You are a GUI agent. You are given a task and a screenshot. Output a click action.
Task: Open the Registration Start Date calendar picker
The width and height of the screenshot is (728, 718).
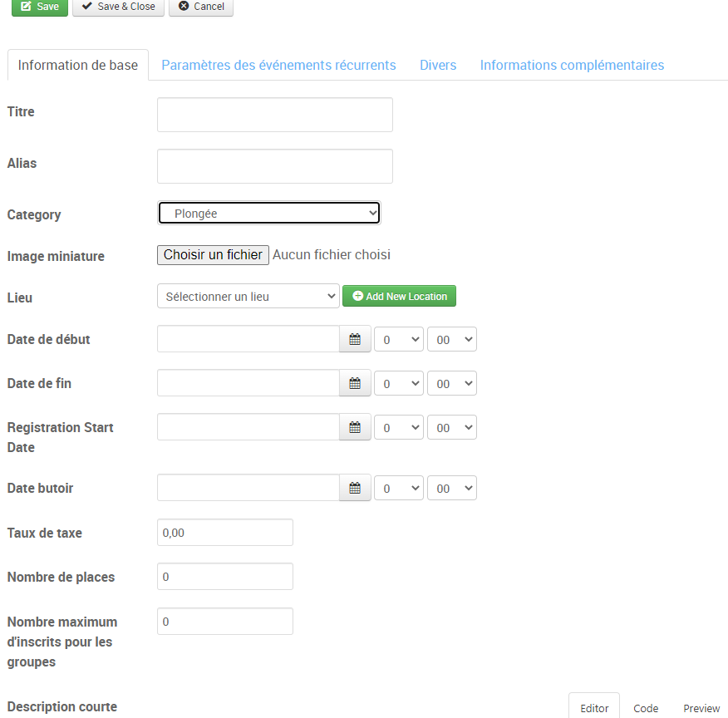pyautogui.click(x=355, y=427)
